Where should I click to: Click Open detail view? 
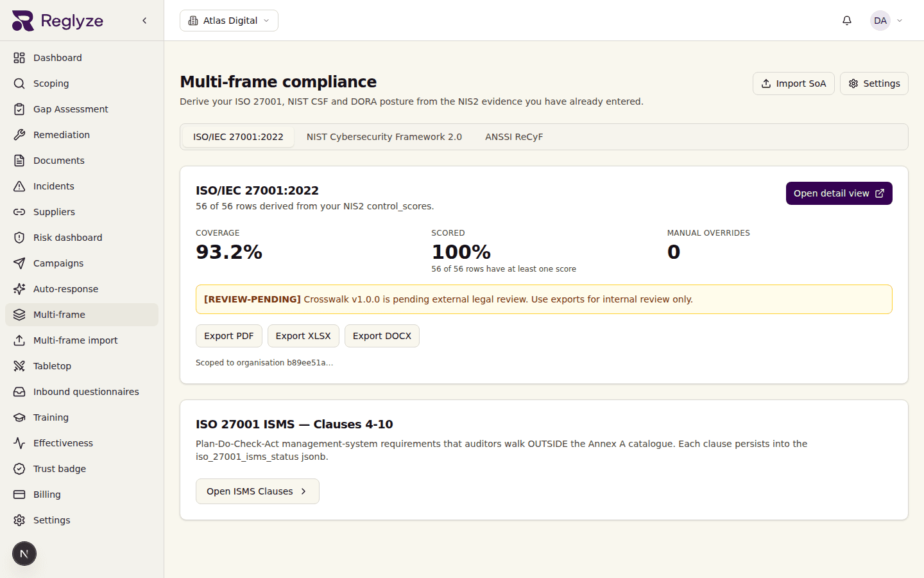point(839,193)
